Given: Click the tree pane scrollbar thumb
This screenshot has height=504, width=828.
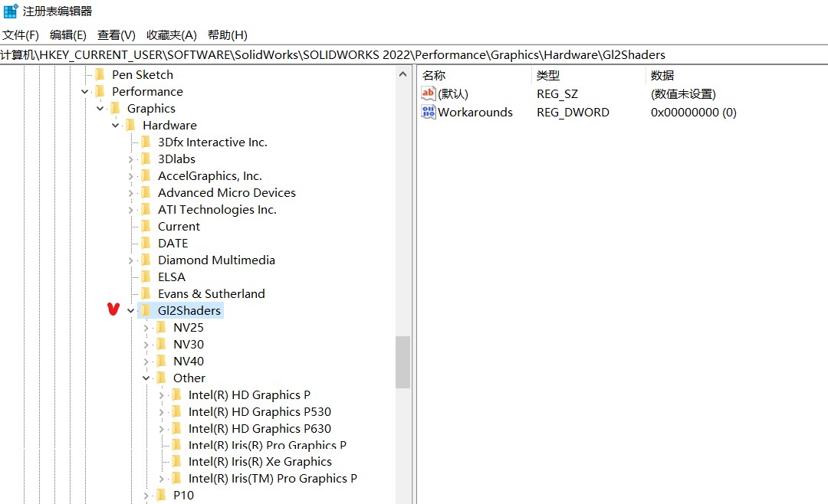Looking at the screenshot, I should pos(403,362).
